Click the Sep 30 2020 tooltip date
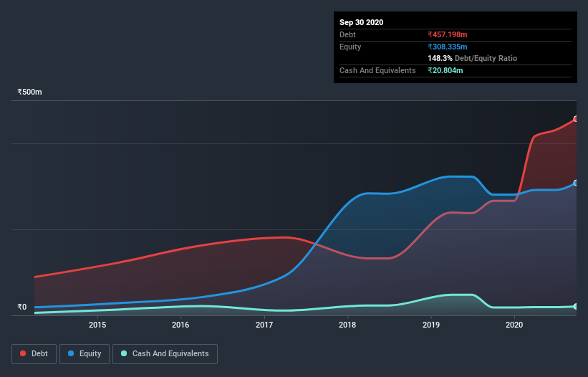 point(362,22)
